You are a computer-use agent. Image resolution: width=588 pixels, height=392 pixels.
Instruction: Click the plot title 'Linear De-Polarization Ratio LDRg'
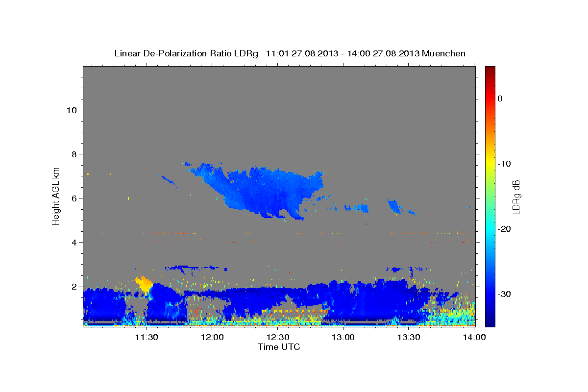[x=186, y=53]
